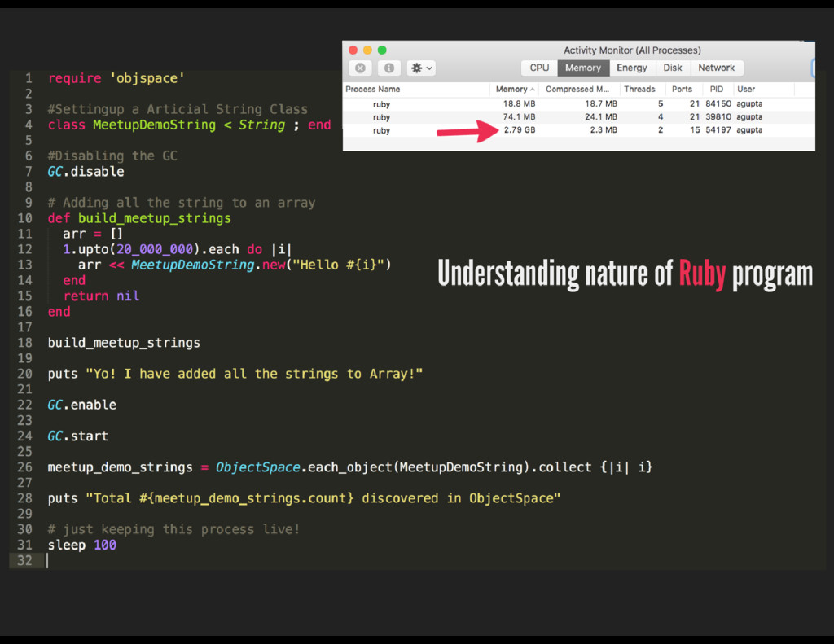The height and width of the screenshot is (644, 834).
Task: Open the Energy tab
Action: (632, 68)
